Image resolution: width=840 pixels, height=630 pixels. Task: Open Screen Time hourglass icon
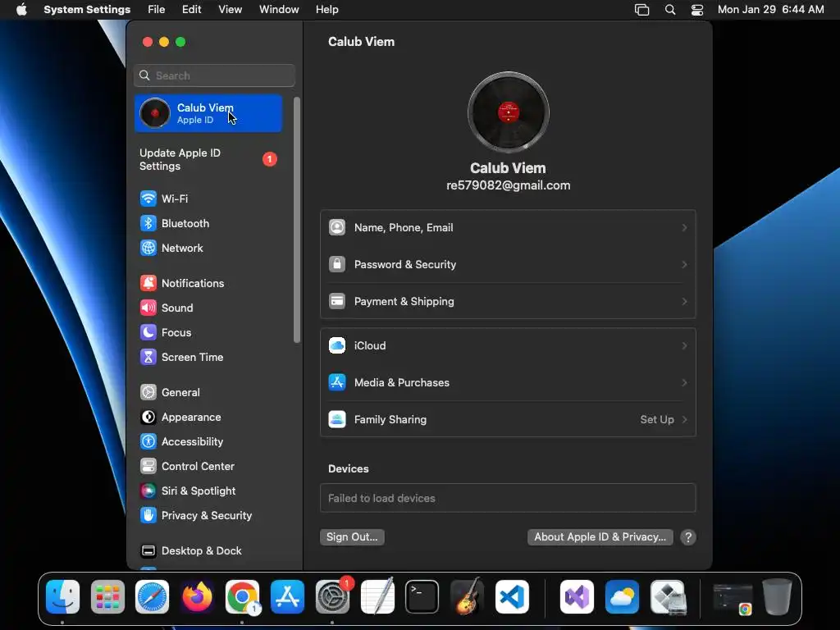pyautogui.click(x=148, y=358)
